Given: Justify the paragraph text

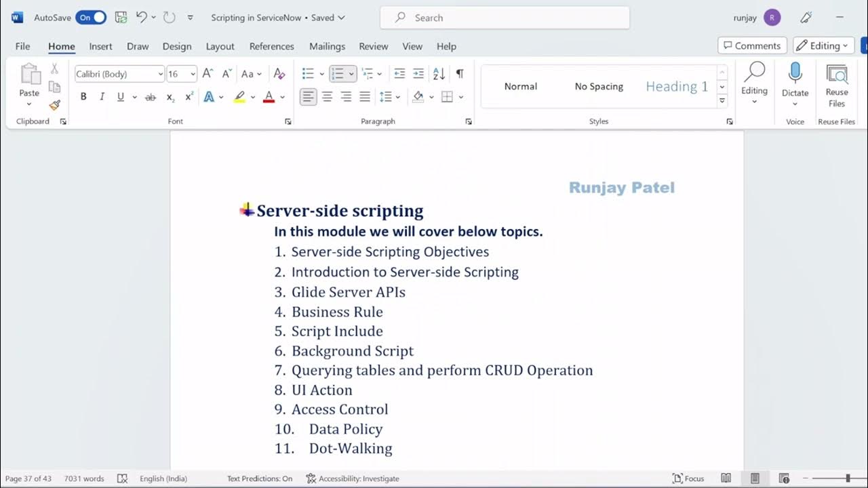Looking at the screenshot, I should 365,97.
